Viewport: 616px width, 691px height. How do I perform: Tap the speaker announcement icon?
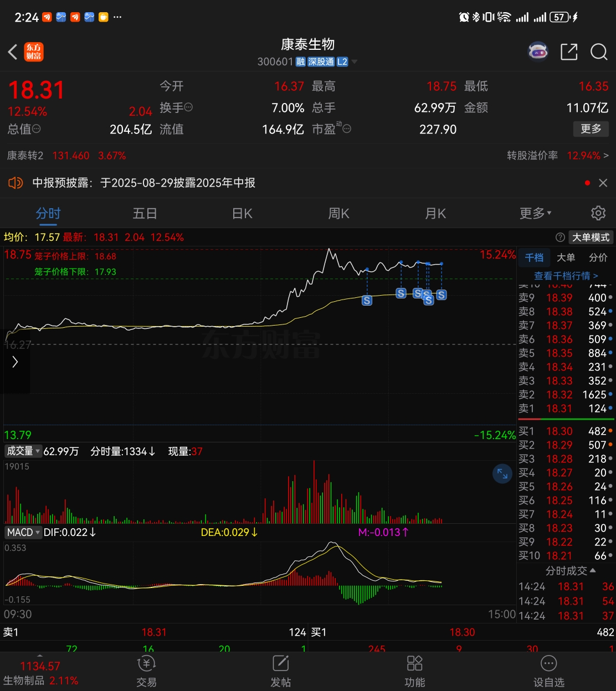point(16,183)
